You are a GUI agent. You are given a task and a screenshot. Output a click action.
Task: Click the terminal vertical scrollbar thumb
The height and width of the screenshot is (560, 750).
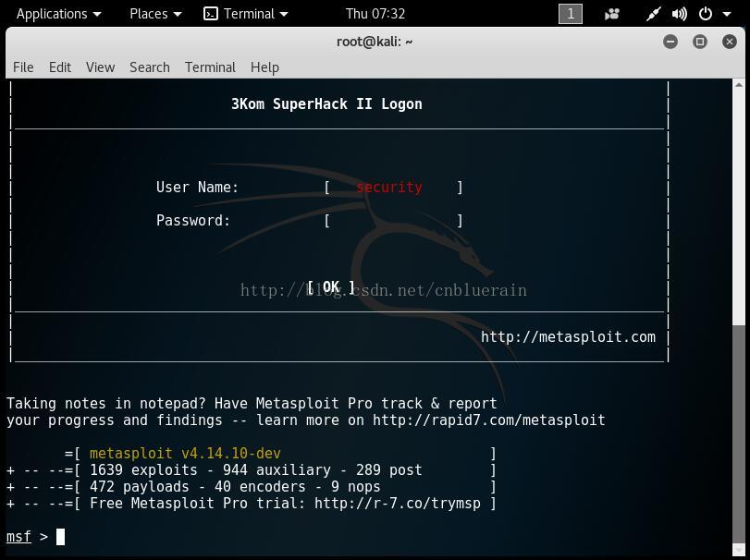[739, 435]
